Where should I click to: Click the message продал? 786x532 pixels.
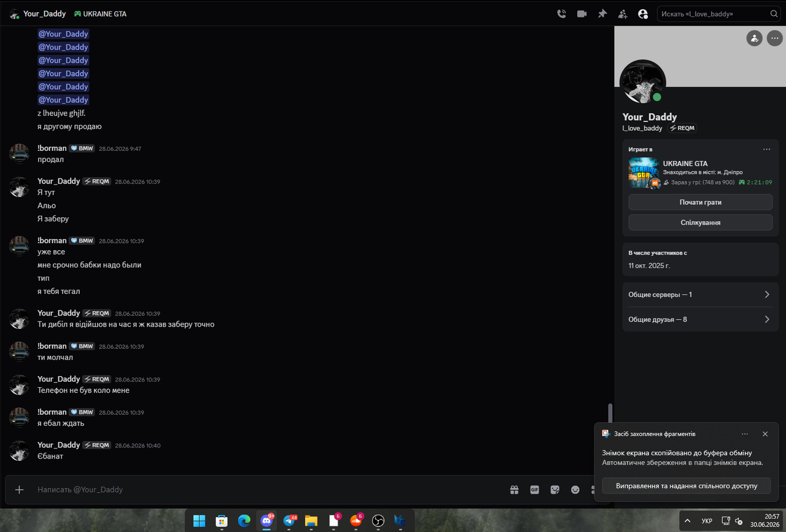tap(50, 160)
